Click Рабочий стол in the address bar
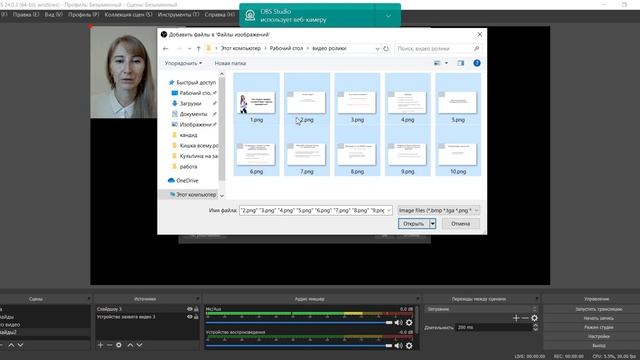 click(x=286, y=49)
